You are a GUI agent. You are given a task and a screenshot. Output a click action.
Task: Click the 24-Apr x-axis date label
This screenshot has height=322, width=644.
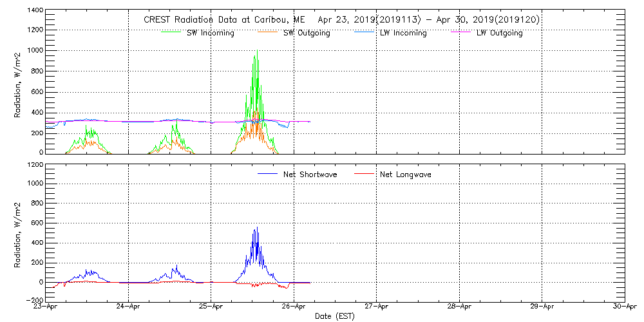pyautogui.click(x=129, y=307)
